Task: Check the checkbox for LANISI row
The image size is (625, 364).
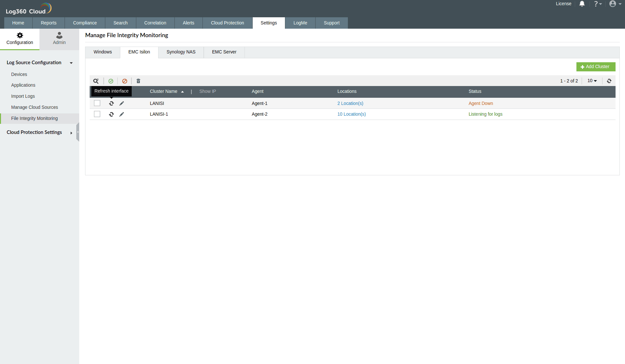Action: (97, 103)
